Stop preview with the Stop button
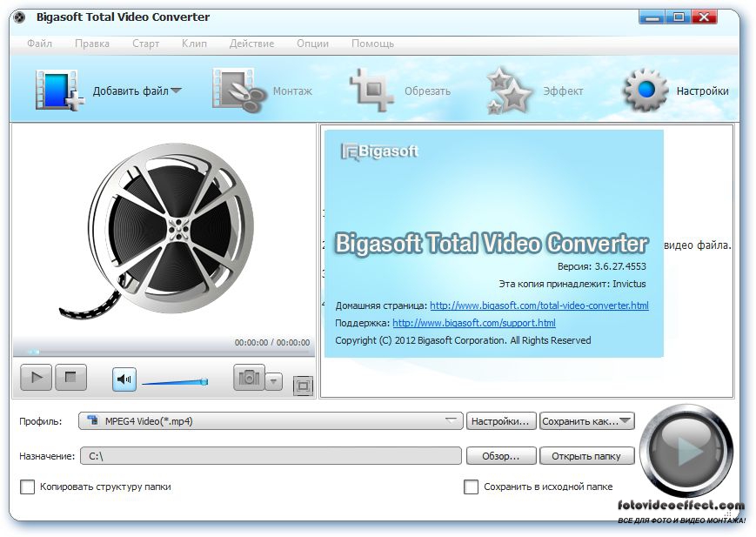Viewport: 756px width, 537px height. pos(70,378)
